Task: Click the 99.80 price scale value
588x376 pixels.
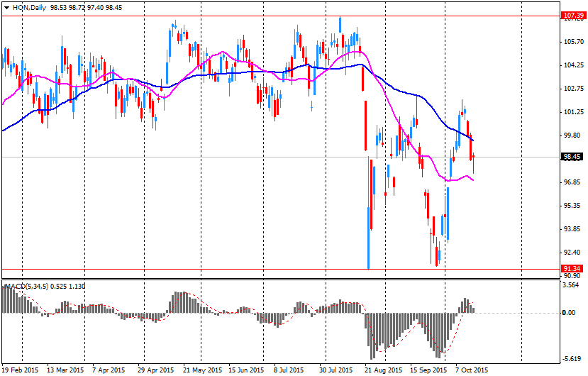Action: [x=574, y=136]
